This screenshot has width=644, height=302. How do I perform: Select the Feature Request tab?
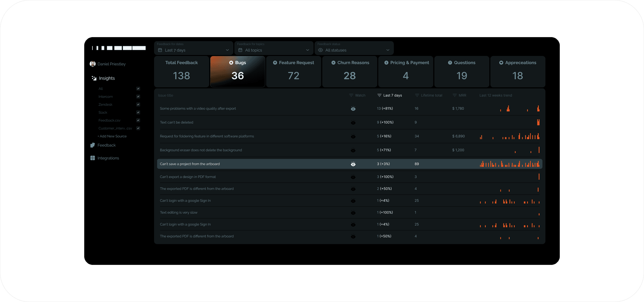pyautogui.click(x=293, y=71)
